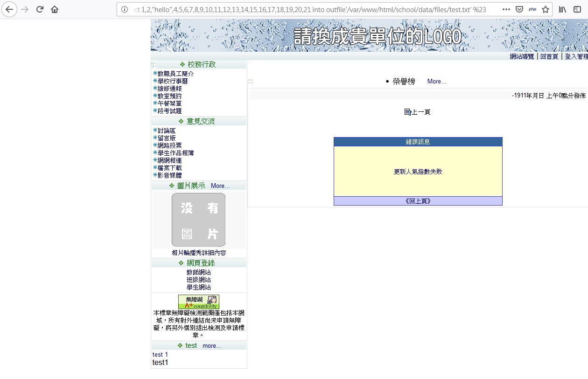Go back with the browser back arrow

coord(9,9)
